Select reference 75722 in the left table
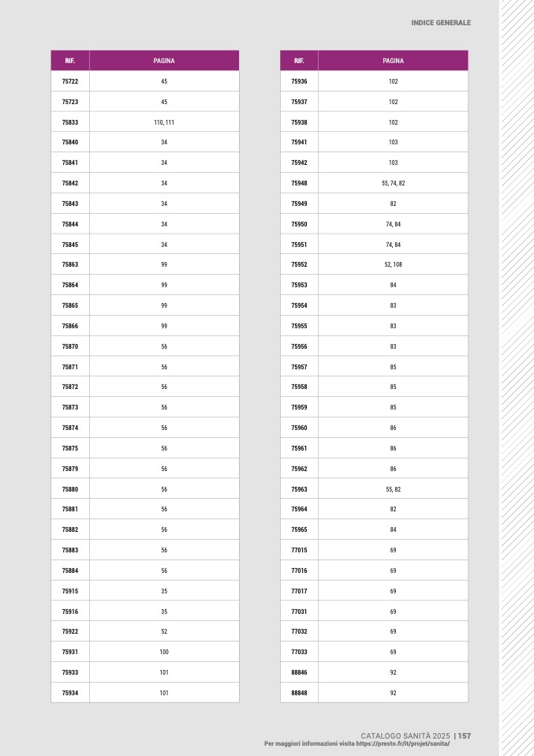The width and height of the screenshot is (534, 756). (69, 81)
